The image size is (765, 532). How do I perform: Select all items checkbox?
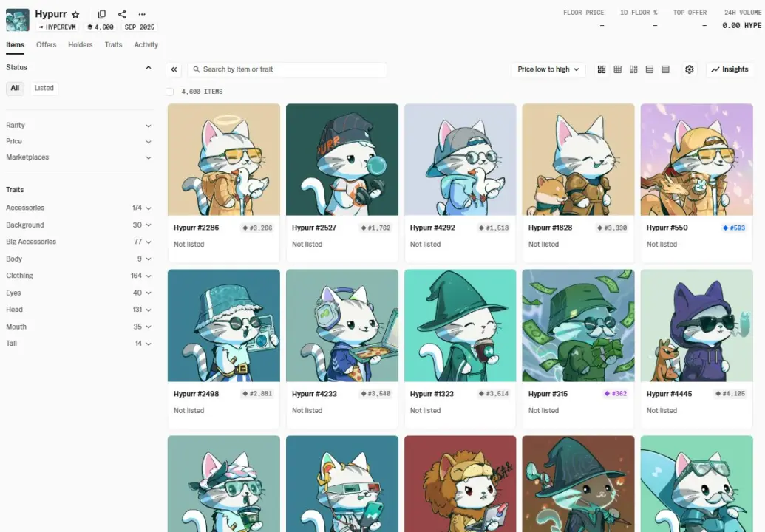click(170, 92)
